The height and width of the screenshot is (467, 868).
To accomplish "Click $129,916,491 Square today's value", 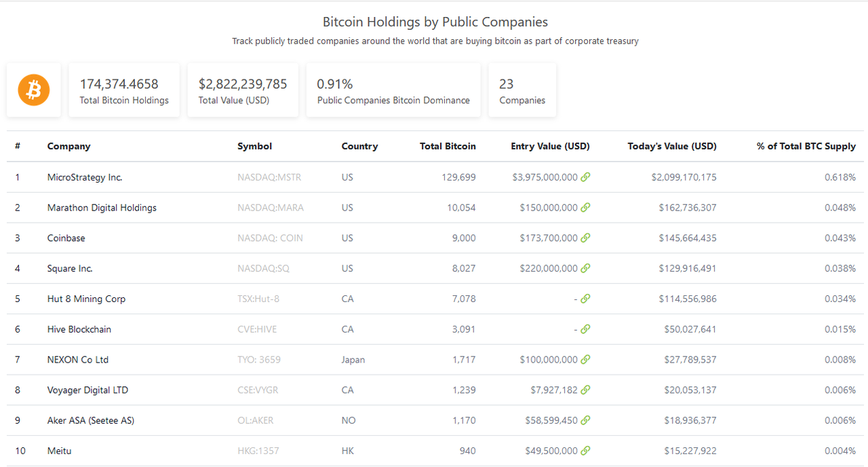I will click(688, 268).
